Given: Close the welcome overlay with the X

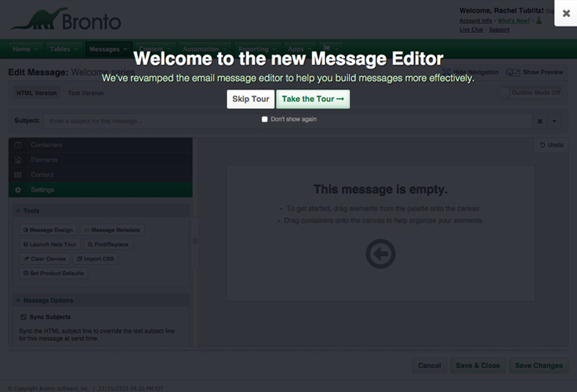Looking at the screenshot, I should pos(565,13).
